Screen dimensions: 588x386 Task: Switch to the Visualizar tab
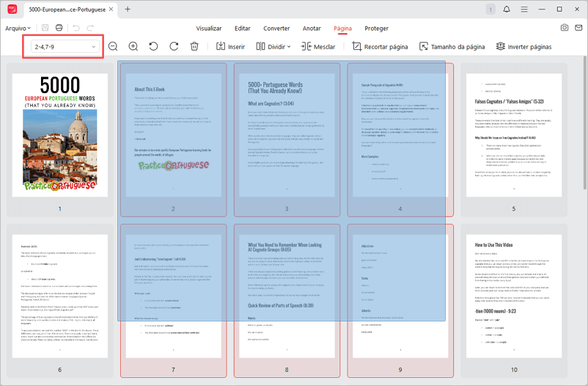pyautogui.click(x=209, y=28)
